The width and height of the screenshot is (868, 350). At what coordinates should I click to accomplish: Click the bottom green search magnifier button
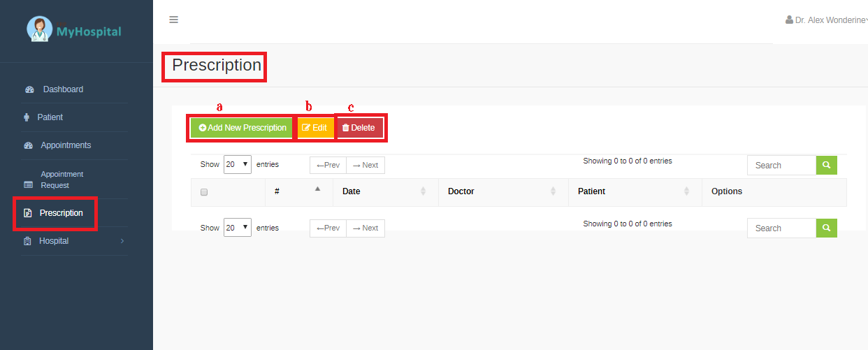[x=827, y=228]
